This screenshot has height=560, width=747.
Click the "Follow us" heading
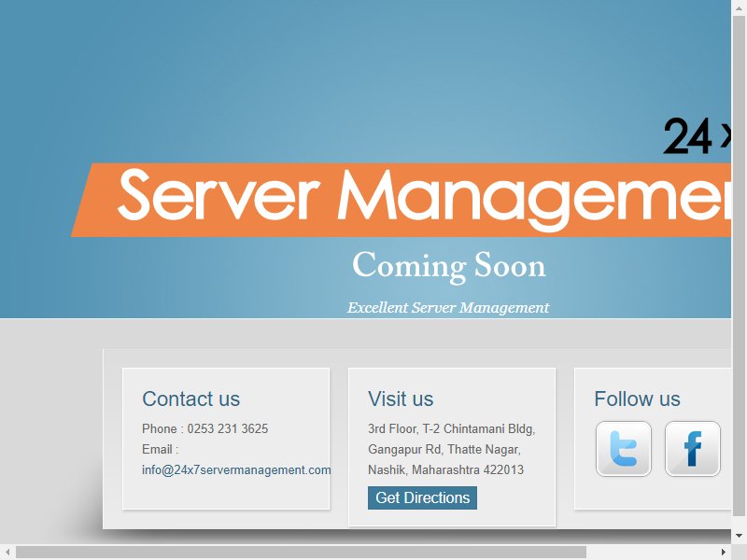[x=637, y=399]
